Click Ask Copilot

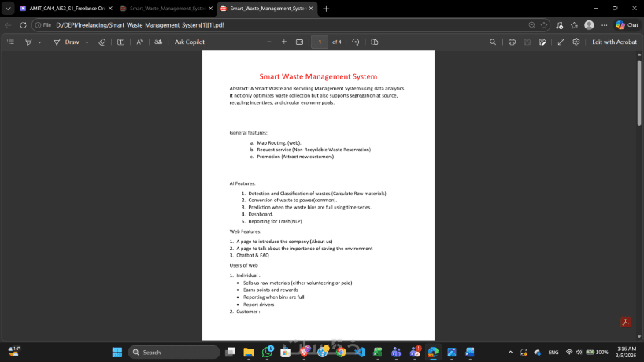(x=189, y=42)
